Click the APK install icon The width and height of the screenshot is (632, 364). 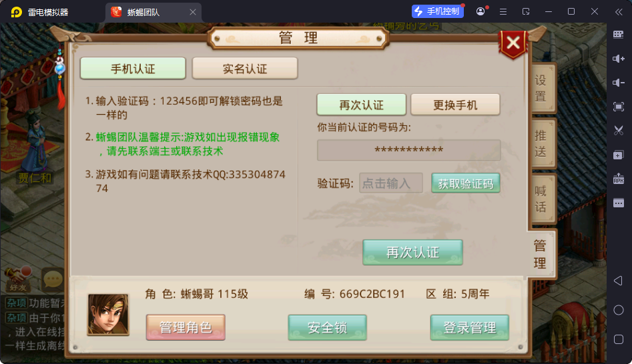point(618,179)
